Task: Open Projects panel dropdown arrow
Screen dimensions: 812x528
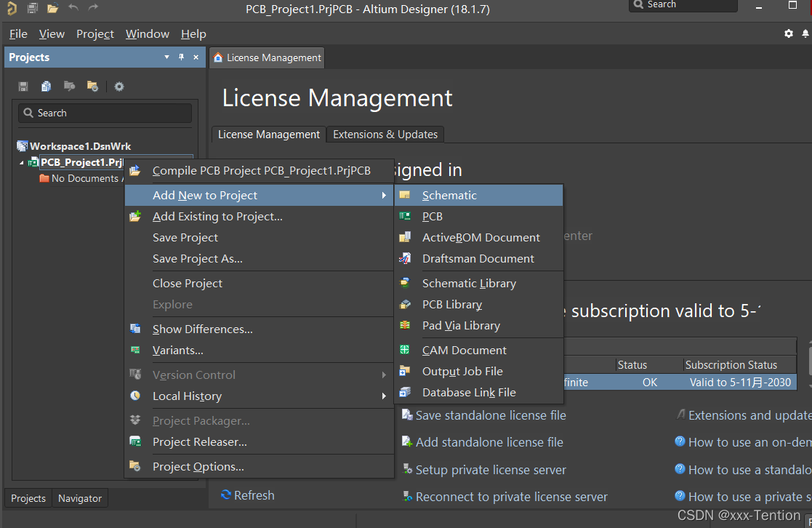Action: point(166,57)
